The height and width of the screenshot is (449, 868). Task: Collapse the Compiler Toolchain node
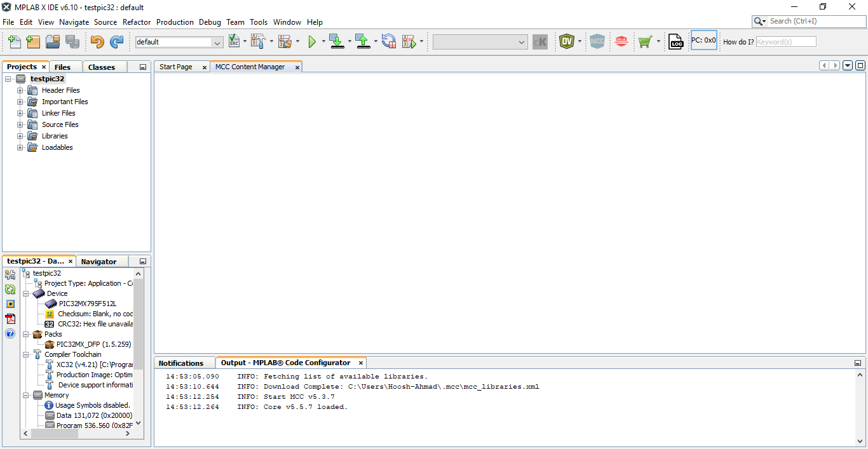[x=26, y=354]
